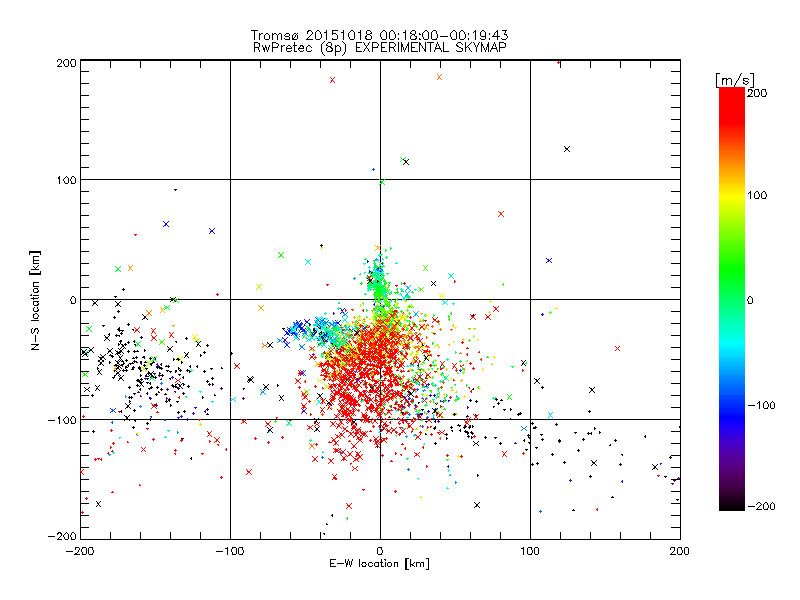Click the 'N-S location [km]' axis label
Viewport: 800px width, 600px height.
click(x=35, y=301)
